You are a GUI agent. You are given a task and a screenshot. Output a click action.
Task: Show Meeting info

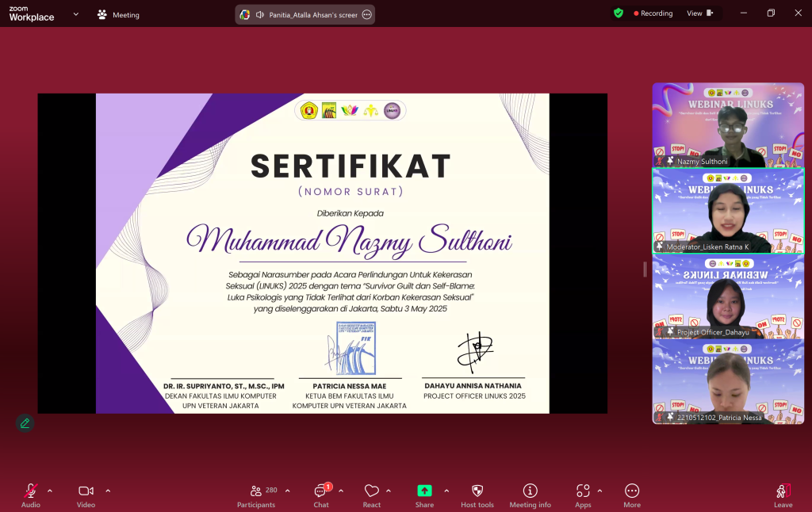(530, 495)
